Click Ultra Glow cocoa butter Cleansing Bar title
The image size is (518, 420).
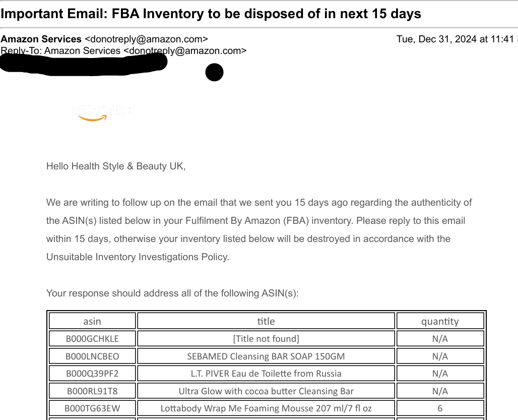(266, 391)
